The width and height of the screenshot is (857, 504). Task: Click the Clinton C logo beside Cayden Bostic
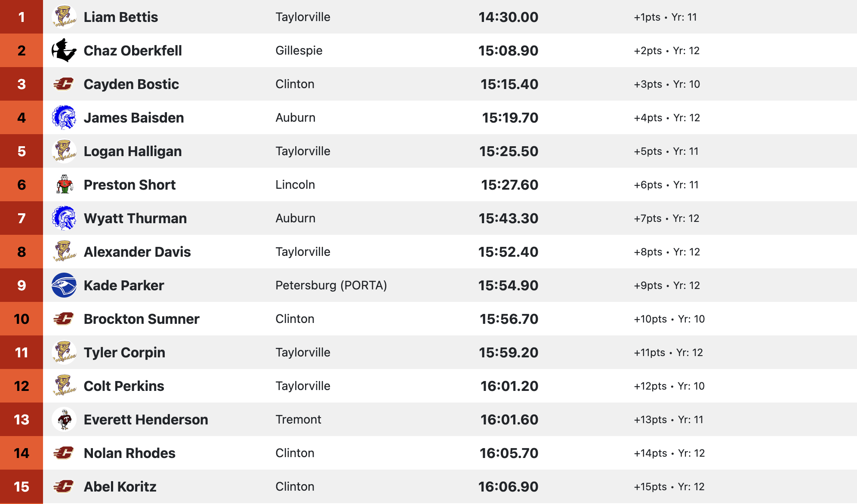pyautogui.click(x=64, y=84)
